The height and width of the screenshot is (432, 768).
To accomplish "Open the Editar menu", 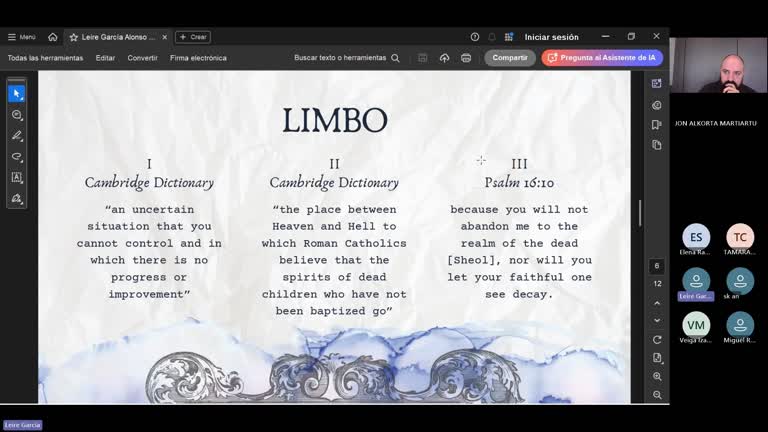I will 105,58.
